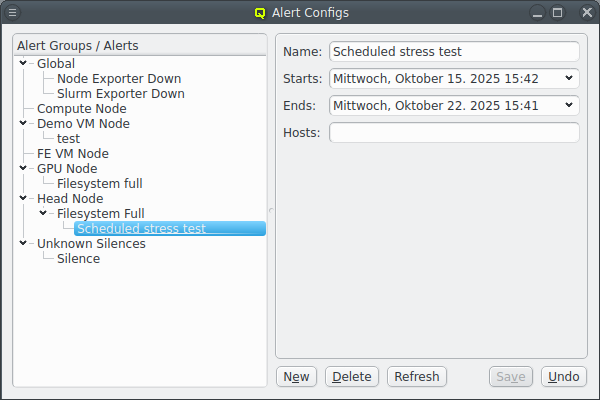
Task: Collapse the Demo VM Node group
Action: [x=23, y=122]
